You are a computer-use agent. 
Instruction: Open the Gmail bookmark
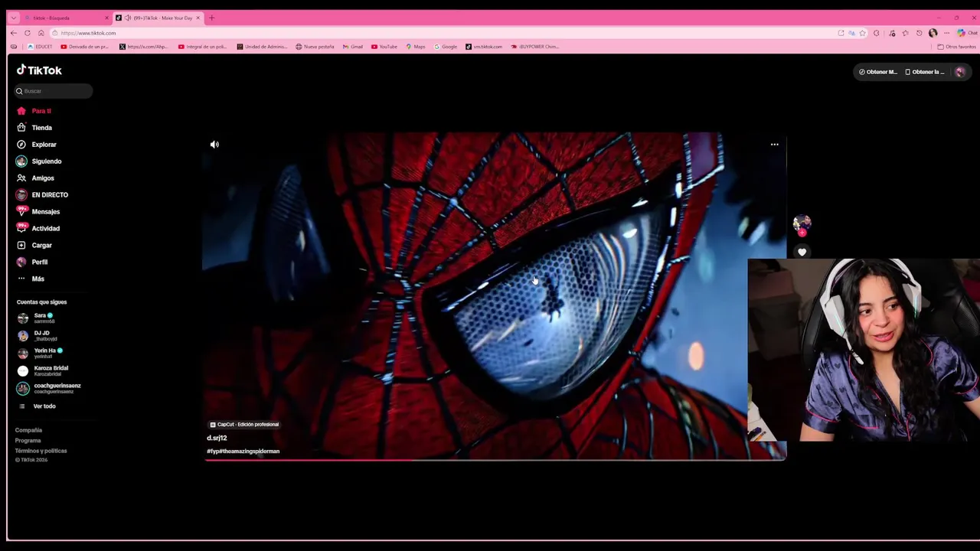[353, 47]
